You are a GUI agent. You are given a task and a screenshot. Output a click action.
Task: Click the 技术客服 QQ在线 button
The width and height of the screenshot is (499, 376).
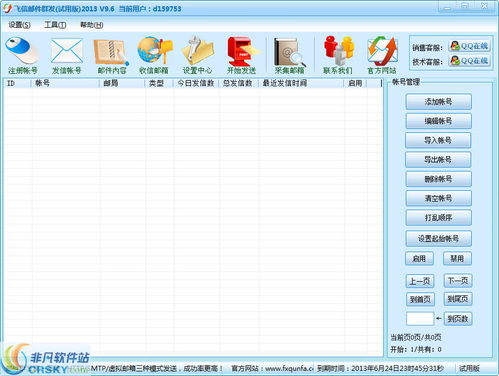coord(469,61)
